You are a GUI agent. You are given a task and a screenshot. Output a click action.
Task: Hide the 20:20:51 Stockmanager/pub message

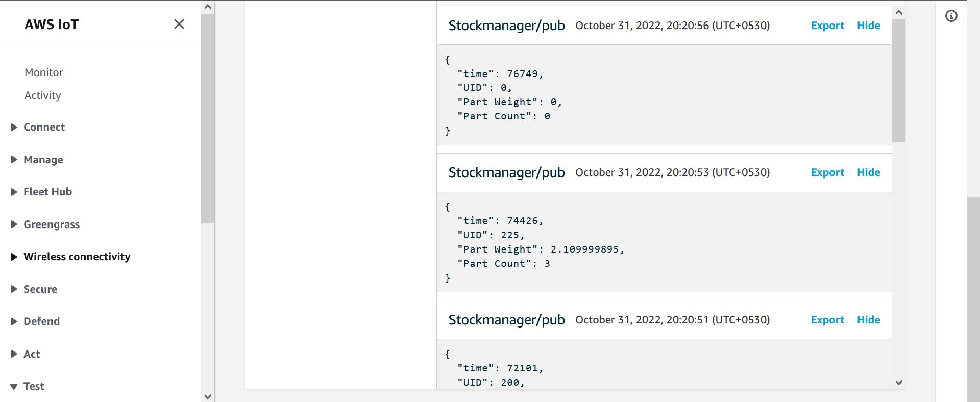tap(868, 320)
